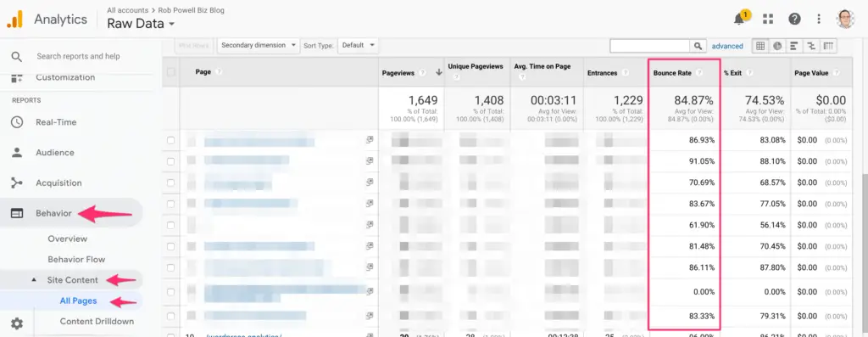This screenshot has height=337, width=868.
Task: Select All Pages under Site Content
Action: coord(78,301)
